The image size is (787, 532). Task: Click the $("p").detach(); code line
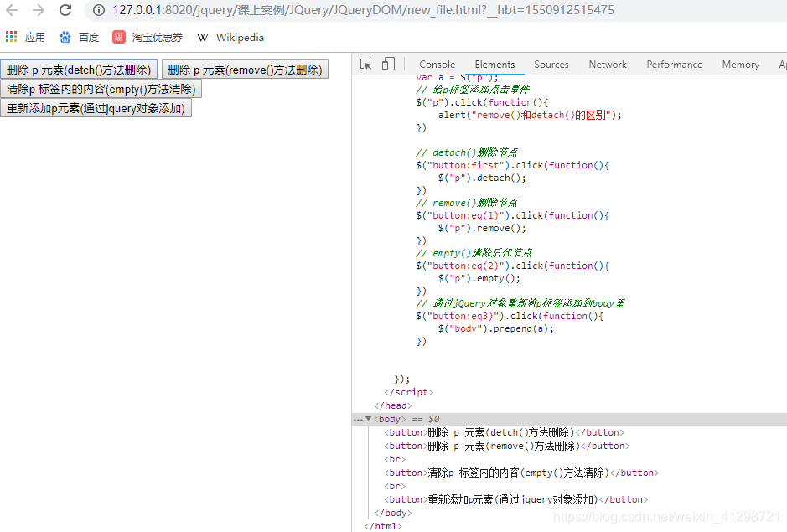[x=482, y=178]
